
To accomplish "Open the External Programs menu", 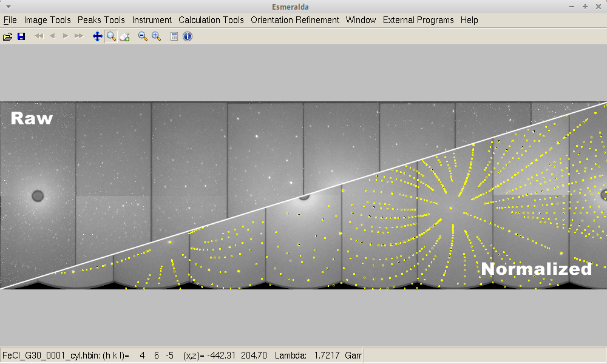I will coord(418,20).
